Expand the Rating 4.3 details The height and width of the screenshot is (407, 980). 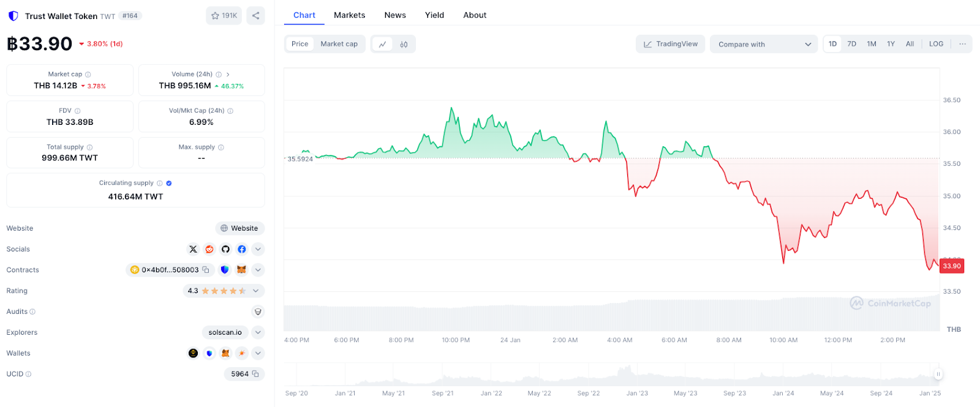point(256,291)
